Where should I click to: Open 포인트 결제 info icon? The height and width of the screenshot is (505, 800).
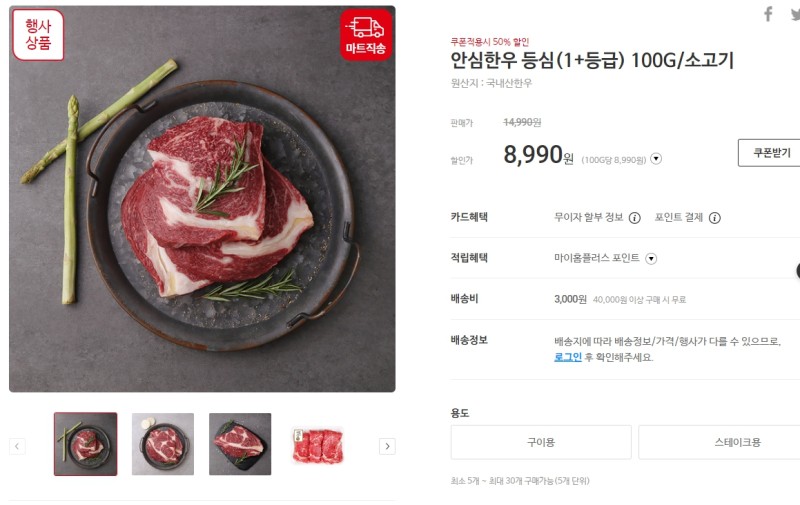tap(715, 218)
